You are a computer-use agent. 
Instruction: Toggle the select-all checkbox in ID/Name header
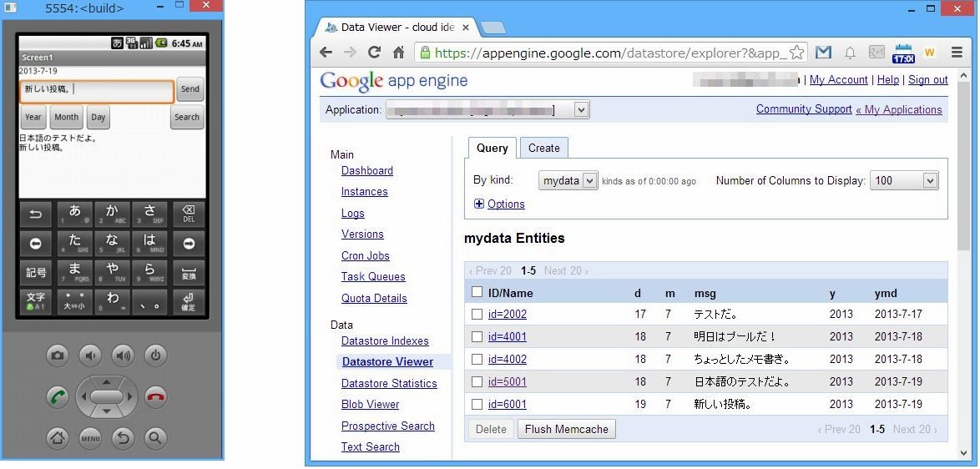coord(477,292)
